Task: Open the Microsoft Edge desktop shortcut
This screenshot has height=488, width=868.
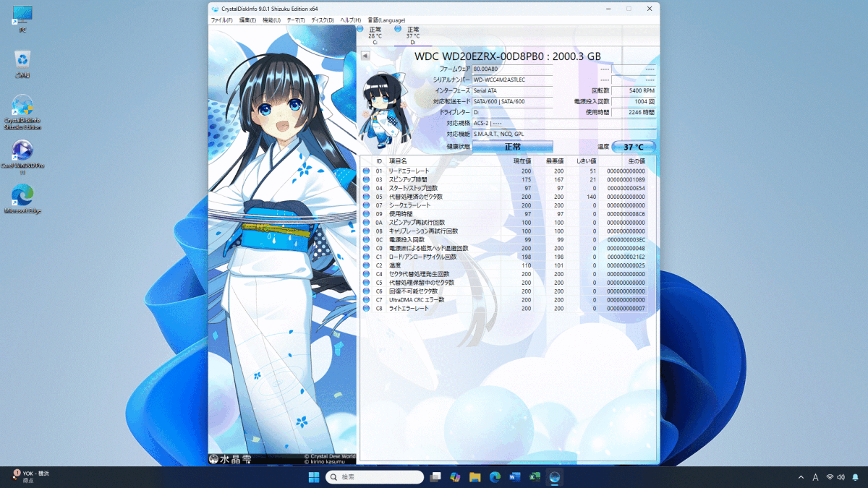Action: pyautogui.click(x=22, y=200)
